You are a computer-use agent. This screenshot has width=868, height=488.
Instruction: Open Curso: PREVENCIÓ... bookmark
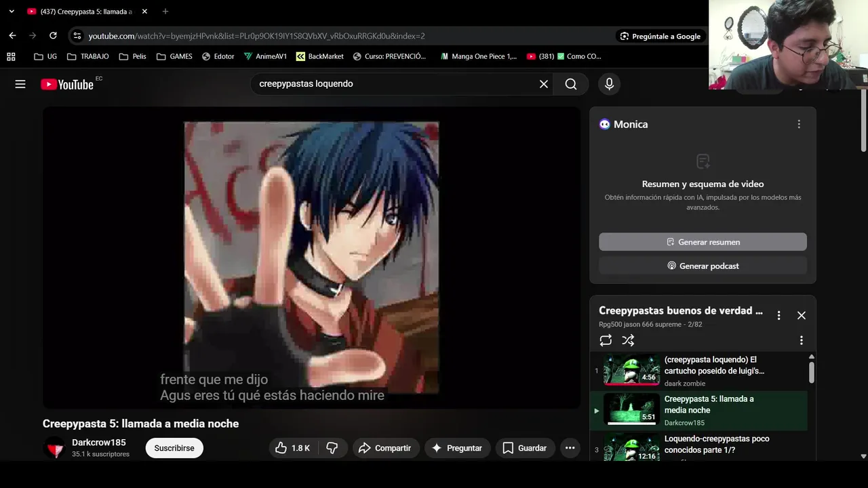[x=389, y=56]
